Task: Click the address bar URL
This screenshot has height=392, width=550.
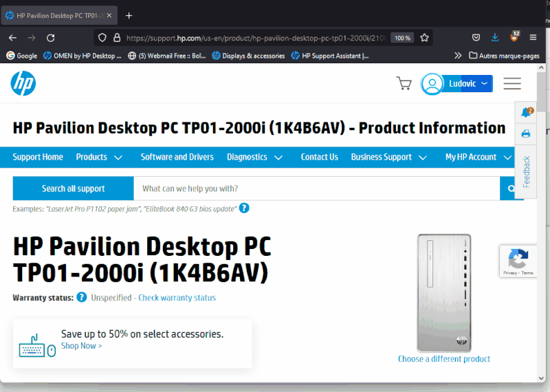Action: (x=256, y=38)
